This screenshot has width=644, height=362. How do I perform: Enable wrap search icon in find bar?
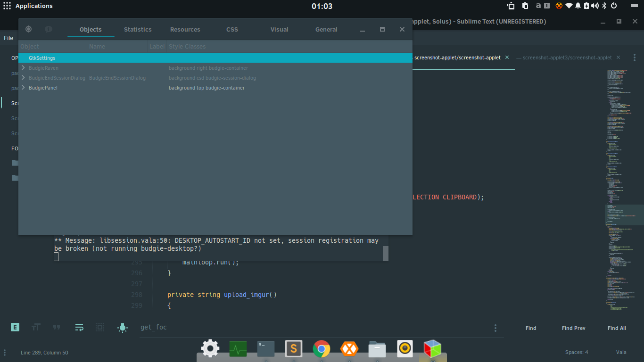[x=79, y=327]
